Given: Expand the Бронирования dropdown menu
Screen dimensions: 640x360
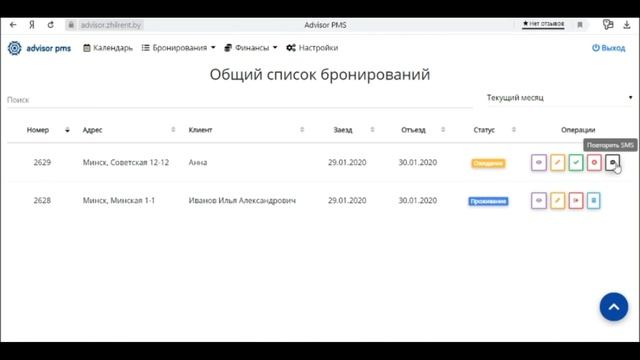Looking at the screenshot, I should 178,48.
